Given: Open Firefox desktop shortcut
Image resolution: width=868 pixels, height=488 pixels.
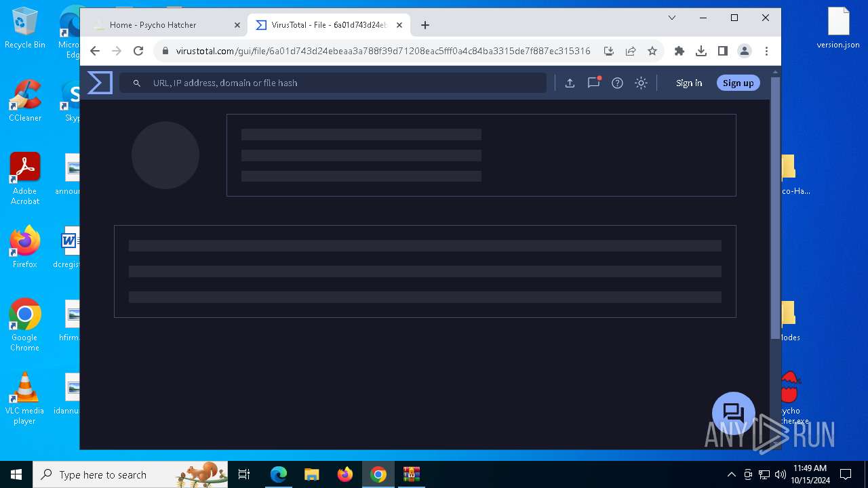Looking at the screenshot, I should point(24,247).
